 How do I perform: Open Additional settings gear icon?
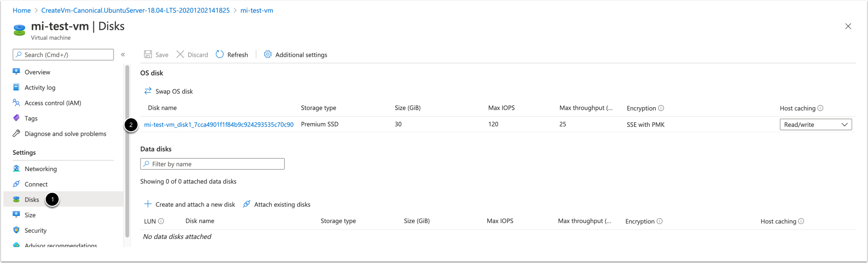pyautogui.click(x=268, y=54)
